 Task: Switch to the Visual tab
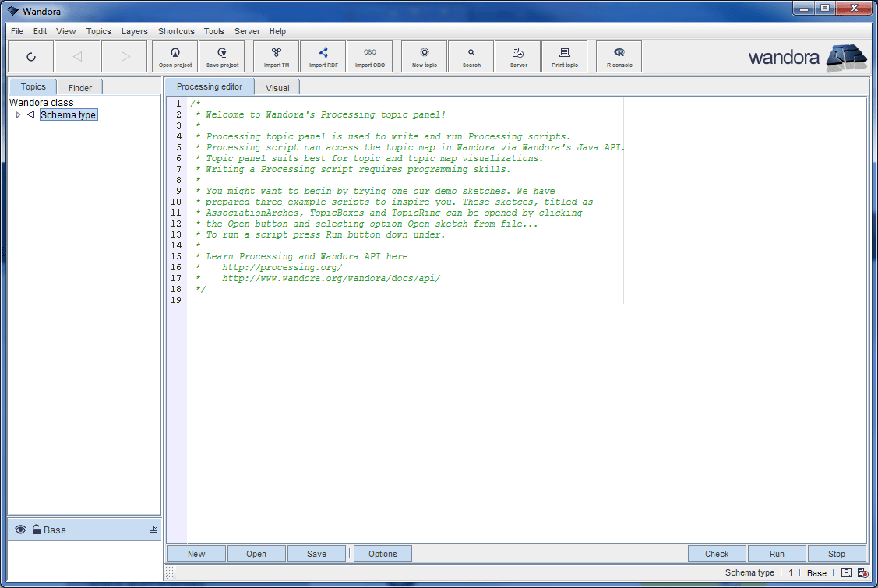coord(277,87)
